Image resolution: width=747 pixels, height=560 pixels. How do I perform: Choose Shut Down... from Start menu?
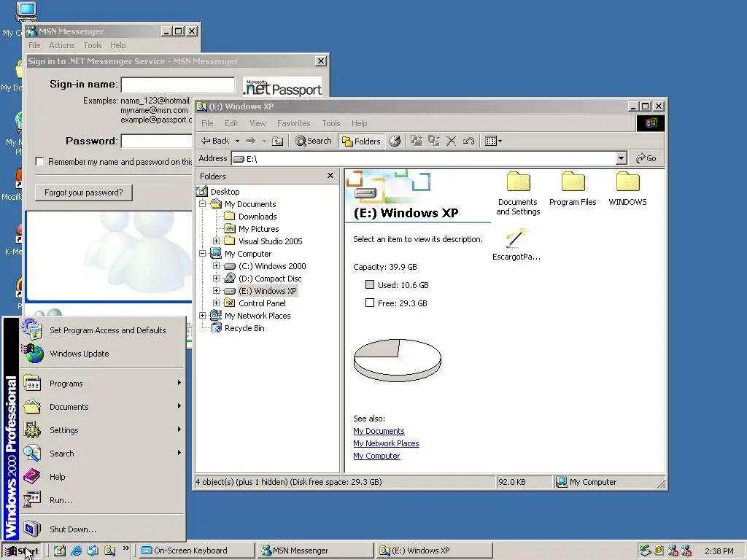(102, 529)
